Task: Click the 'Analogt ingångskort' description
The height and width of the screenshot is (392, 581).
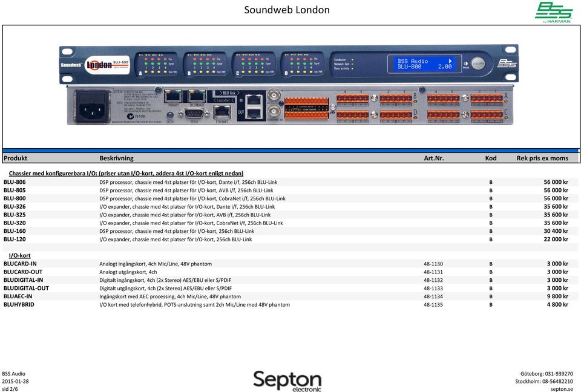Action: (156, 264)
